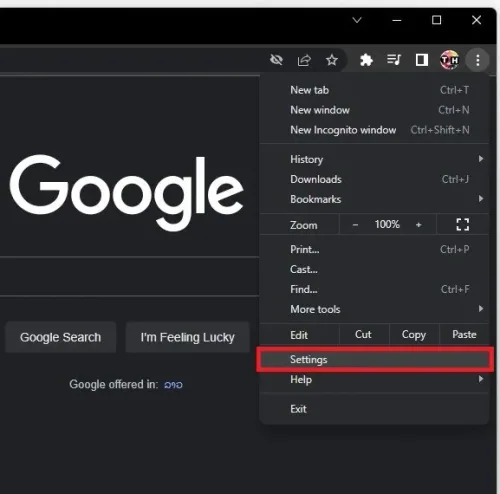This screenshot has width=500, height=494.
Task: Open tab search chevron in title bar
Action: pos(357,20)
